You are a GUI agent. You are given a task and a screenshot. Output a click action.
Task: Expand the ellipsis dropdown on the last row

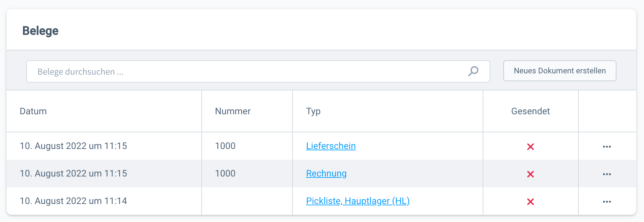click(x=607, y=201)
